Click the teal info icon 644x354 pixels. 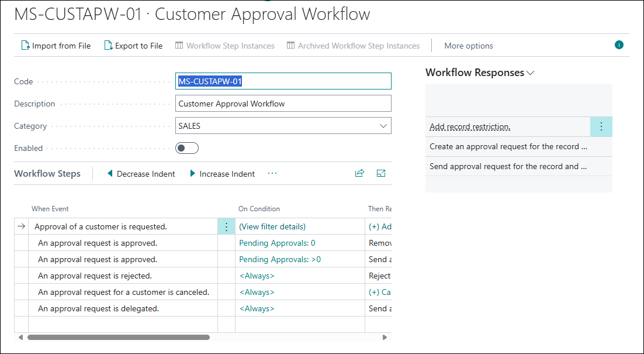pos(619,44)
